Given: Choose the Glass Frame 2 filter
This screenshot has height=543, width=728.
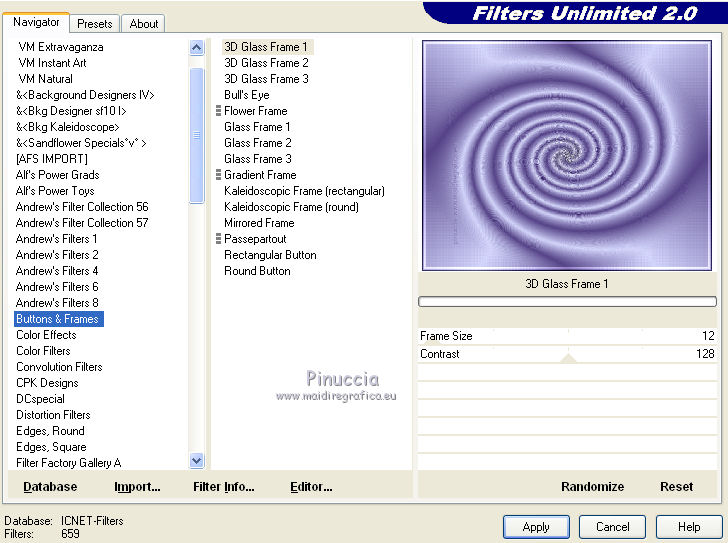Looking at the screenshot, I should pyautogui.click(x=258, y=143).
